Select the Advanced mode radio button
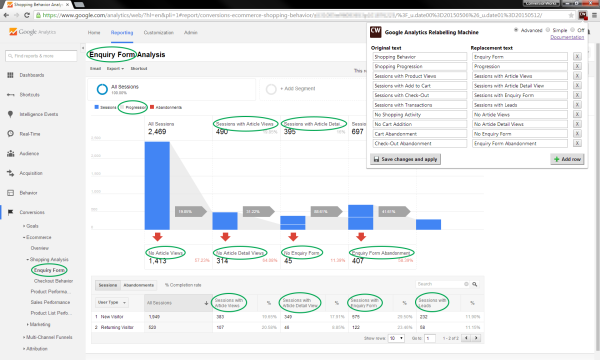The width and height of the screenshot is (600, 360). pyautogui.click(x=516, y=30)
